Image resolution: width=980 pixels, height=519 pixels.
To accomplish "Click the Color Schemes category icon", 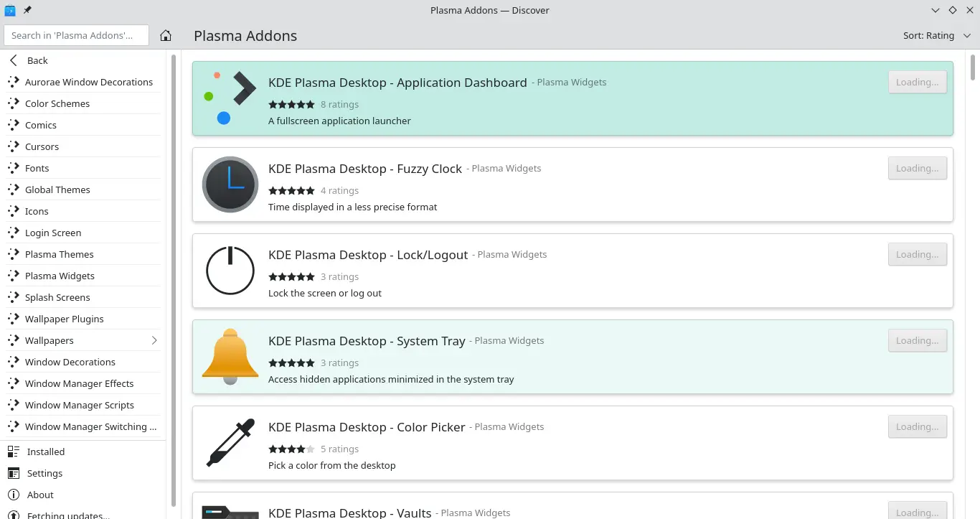I will [14, 103].
